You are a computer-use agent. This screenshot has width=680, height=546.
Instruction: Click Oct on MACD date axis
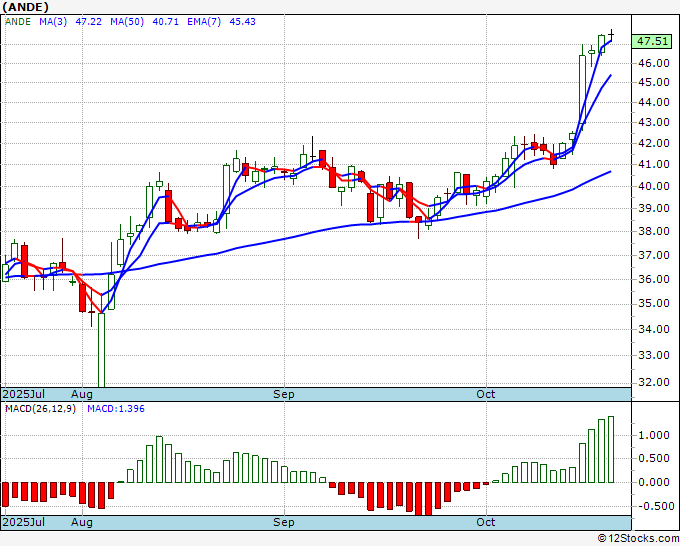coord(485,522)
